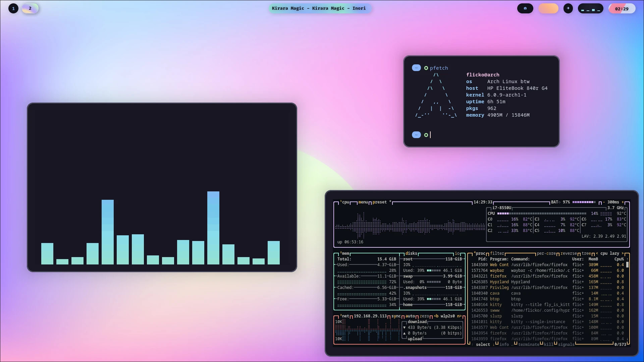
Task: Click the camera screenshot icon in the status bar
Action: (525, 8)
